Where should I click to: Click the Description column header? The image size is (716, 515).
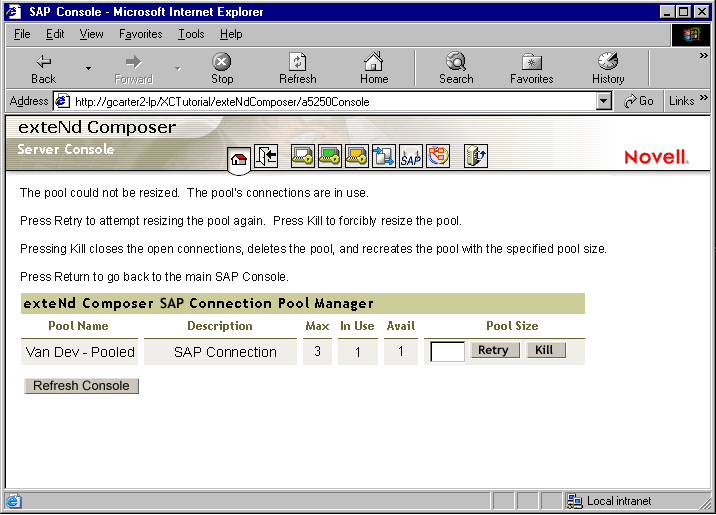pyautogui.click(x=220, y=326)
